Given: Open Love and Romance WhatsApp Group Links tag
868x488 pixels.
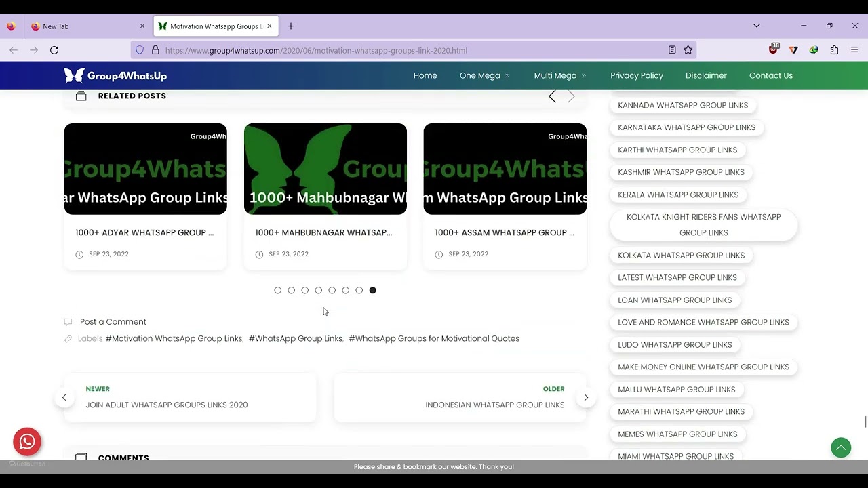Looking at the screenshot, I should coord(703,322).
